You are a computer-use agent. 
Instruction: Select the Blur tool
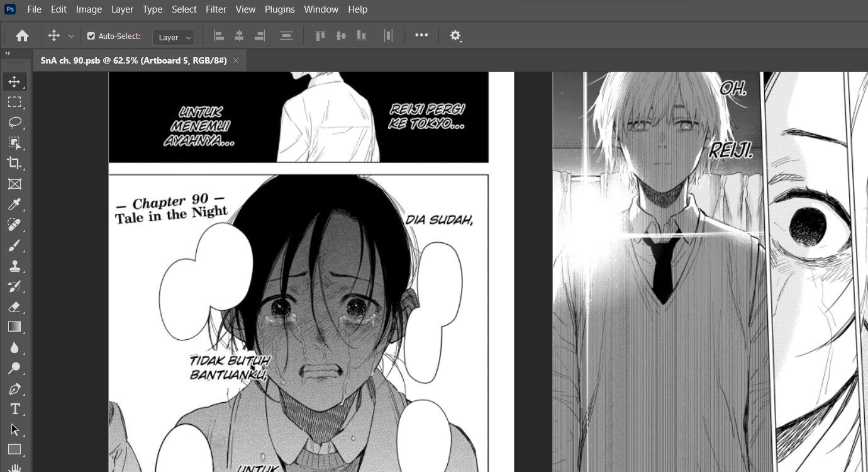point(14,347)
